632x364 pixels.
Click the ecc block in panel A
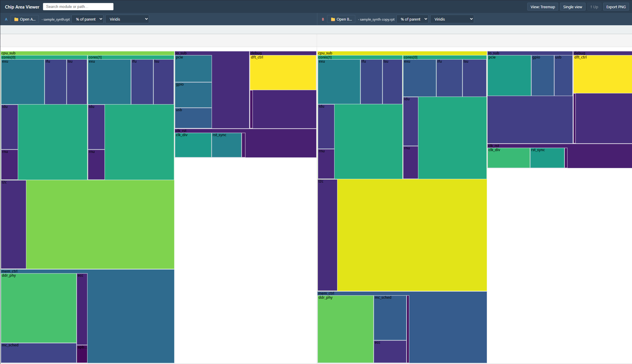(x=82, y=309)
